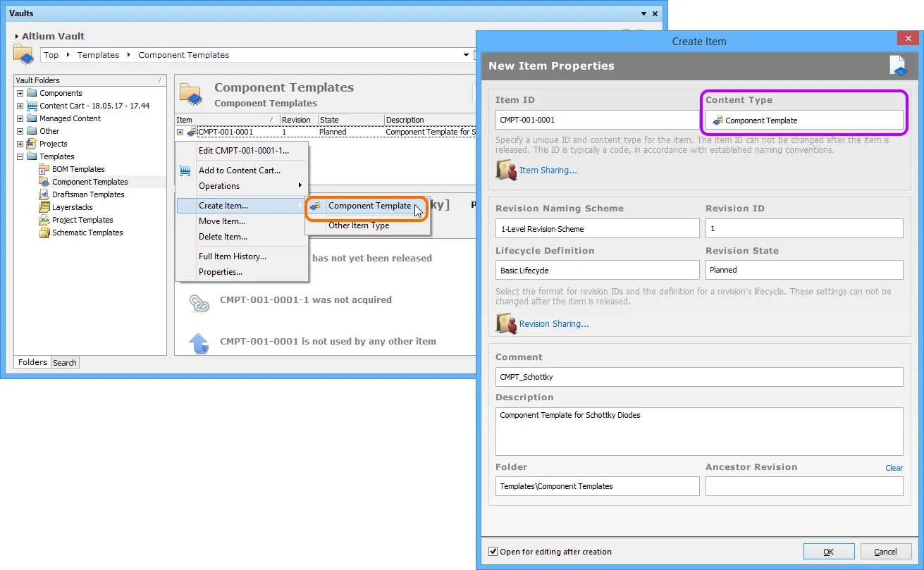Expand the Components tree node
Screen dimensions: 924x570
pos(20,93)
